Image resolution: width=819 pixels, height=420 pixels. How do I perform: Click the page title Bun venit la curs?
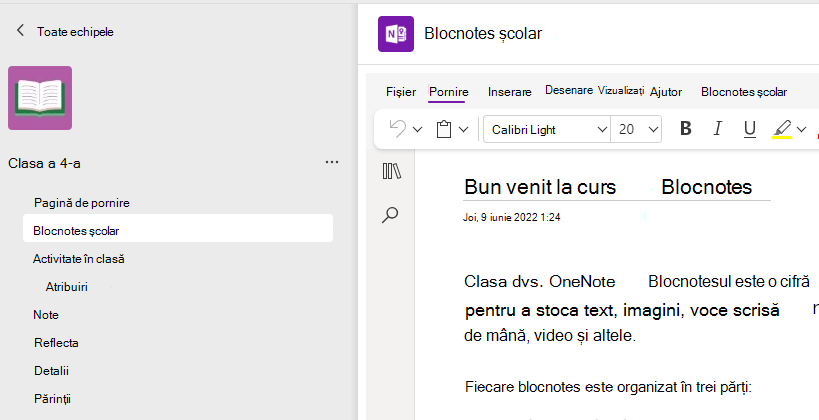[540, 186]
